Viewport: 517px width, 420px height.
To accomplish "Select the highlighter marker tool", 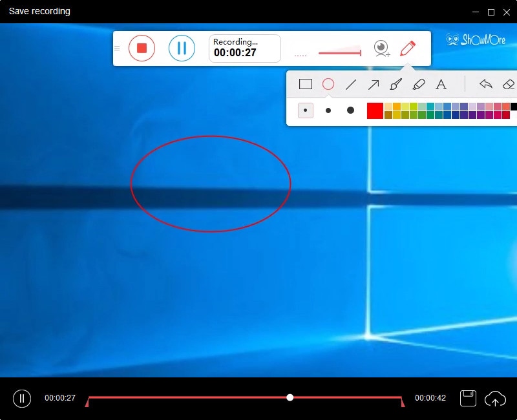I will [419, 84].
